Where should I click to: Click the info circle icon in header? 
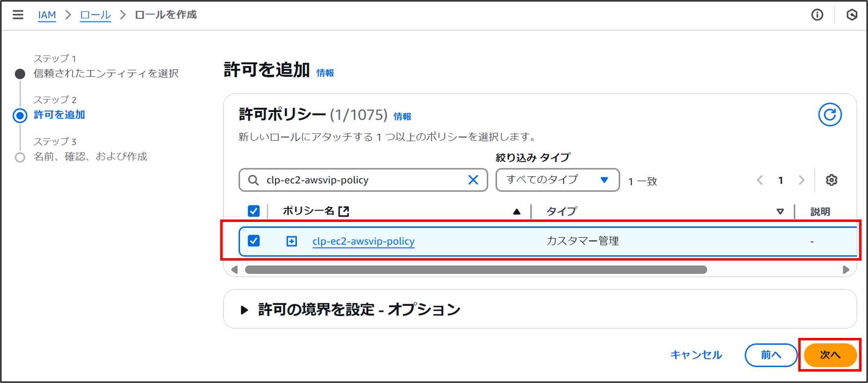pyautogui.click(x=817, y=15)
